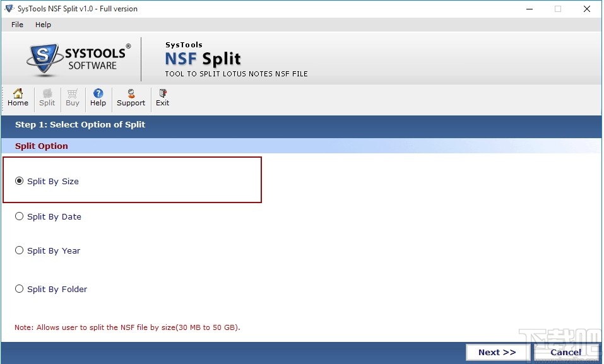Click the Step 1 header bar
Viewport: 604px width, 364px height.
(80, 124)
